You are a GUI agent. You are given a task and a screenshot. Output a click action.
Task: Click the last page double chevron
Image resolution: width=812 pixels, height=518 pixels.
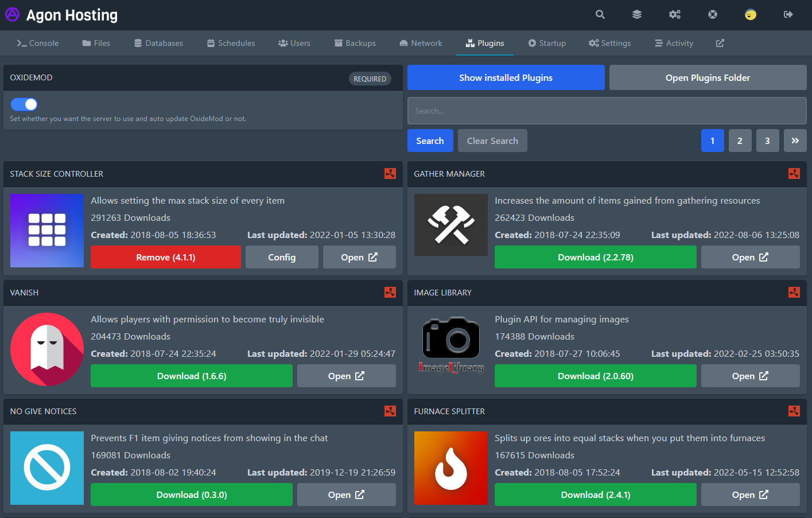point(795,141)
